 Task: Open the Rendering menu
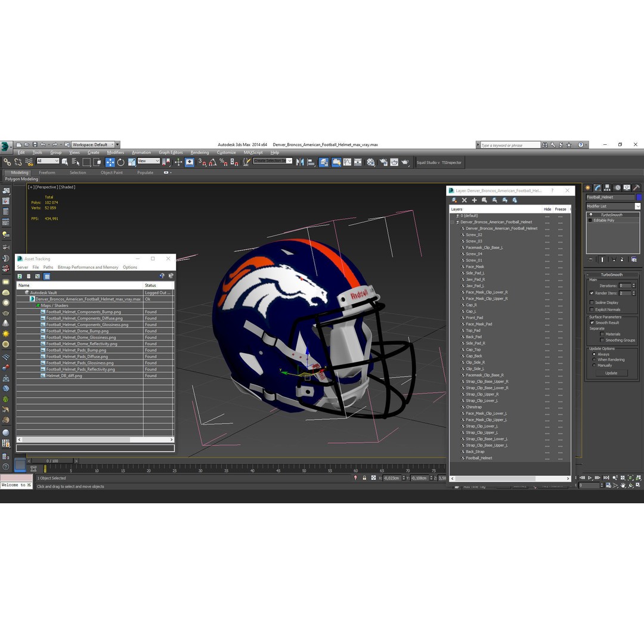pos(200,153)
